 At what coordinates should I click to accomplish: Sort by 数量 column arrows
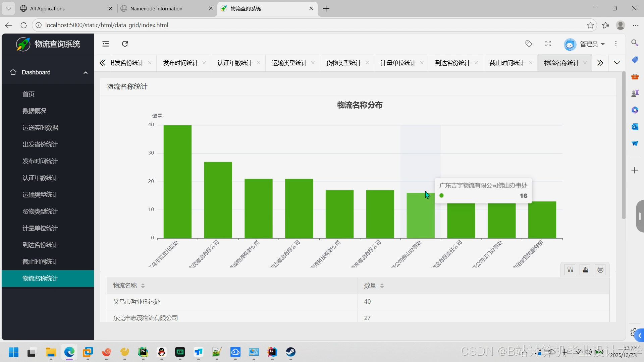(x=382, y=286)
